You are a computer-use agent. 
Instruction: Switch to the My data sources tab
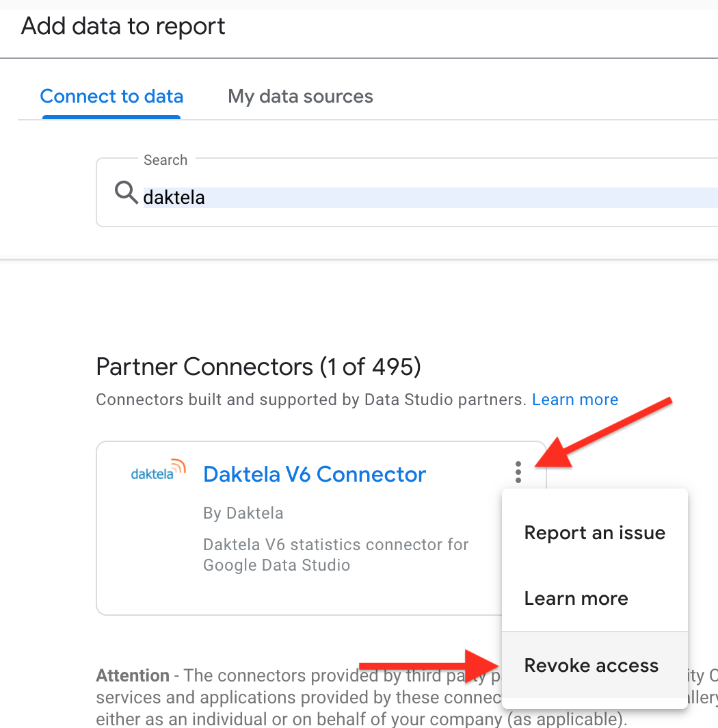pyautogui.click(x=300, y=96)
